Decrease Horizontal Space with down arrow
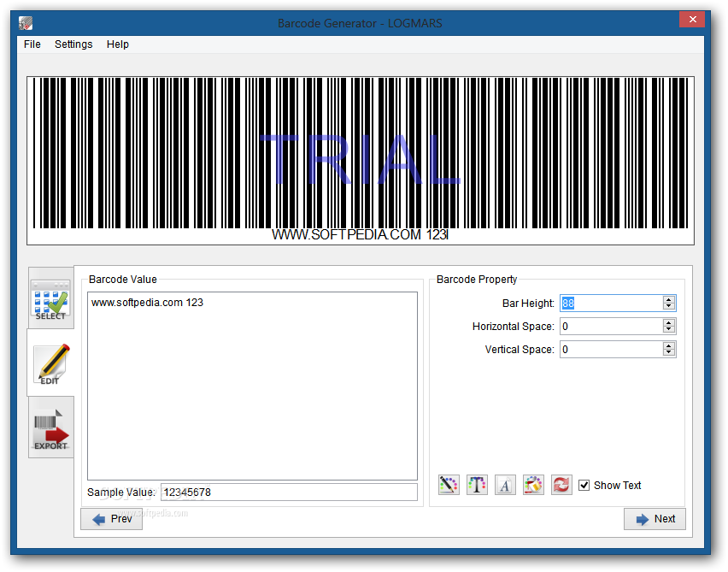Screen dimensions: 728x572 coord(668,329)
